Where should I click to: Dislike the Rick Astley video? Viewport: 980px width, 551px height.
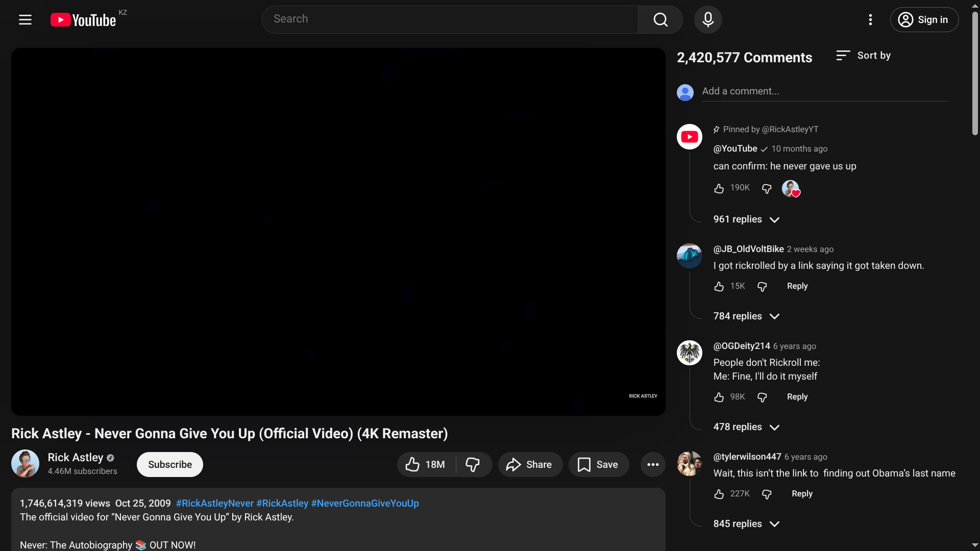coord(473,464)
